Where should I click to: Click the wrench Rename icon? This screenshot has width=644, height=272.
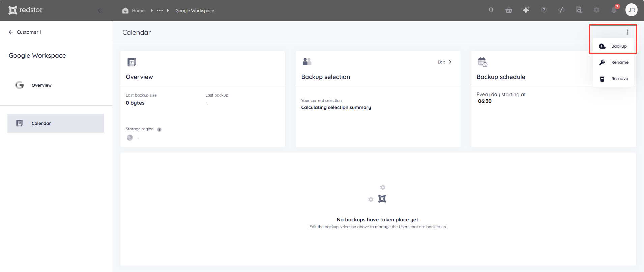pyautogui.click(x=602, y=62)
